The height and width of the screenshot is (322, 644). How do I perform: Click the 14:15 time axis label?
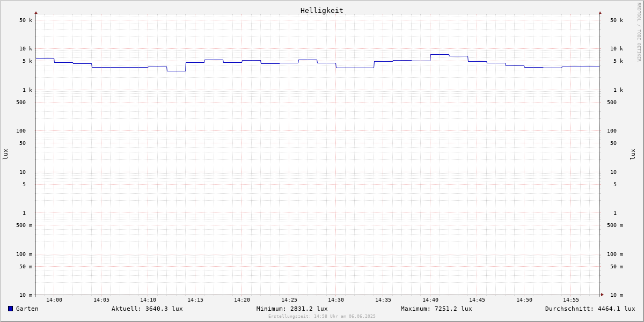pos(195,300)
